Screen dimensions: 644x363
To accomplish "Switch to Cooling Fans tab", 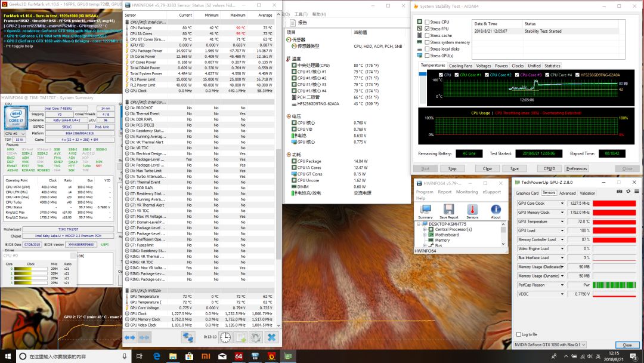I will [460, 66].
